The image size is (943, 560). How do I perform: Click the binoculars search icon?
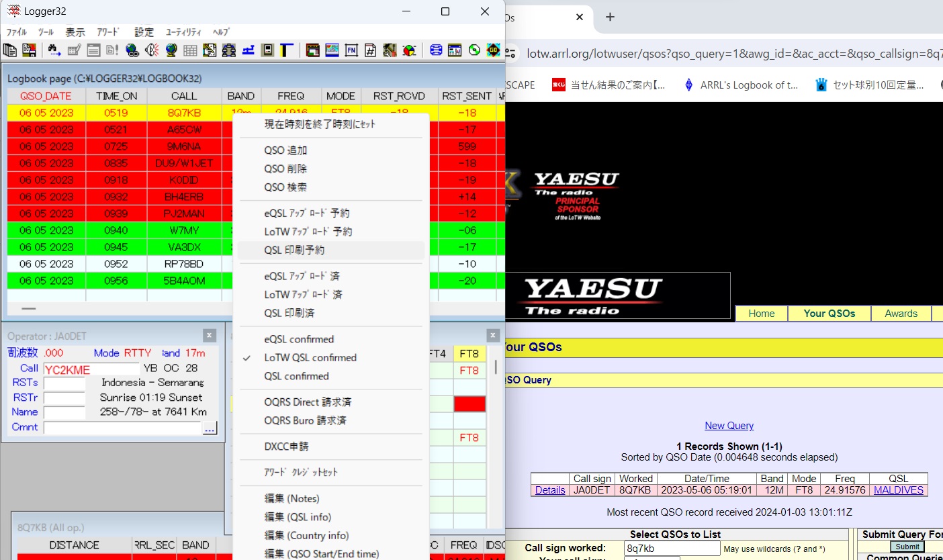point(54,50)
